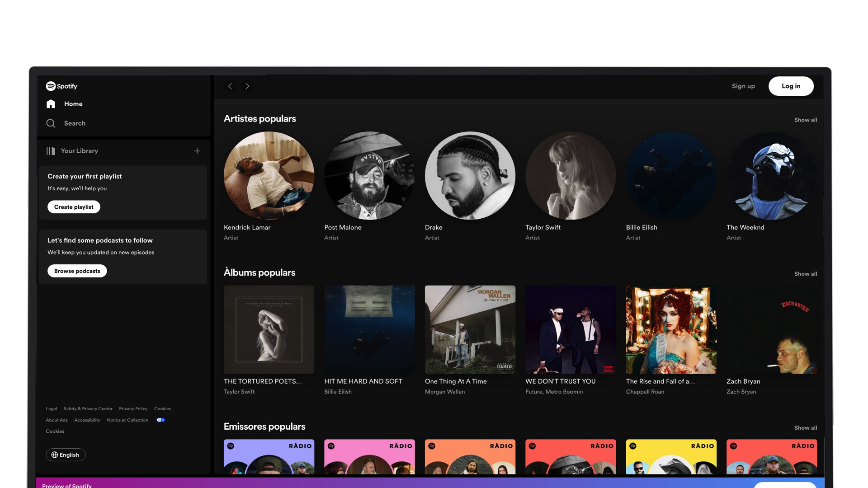The image size is (868, 488).
Task: Open the Home icon in sidebar
Action: pyautogui.click(x=51, y=104)
